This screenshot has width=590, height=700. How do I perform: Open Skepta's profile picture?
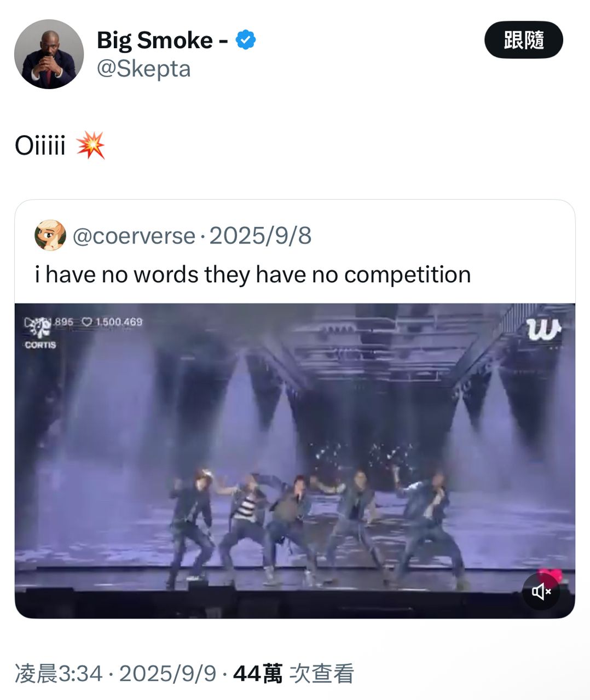tap(49, 54)
